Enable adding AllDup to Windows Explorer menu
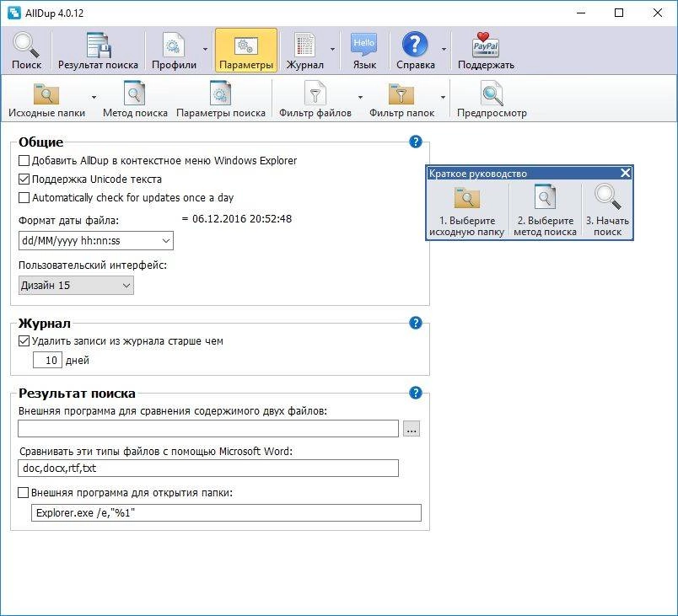Screen dimensions: 678x616 (24, 161)
